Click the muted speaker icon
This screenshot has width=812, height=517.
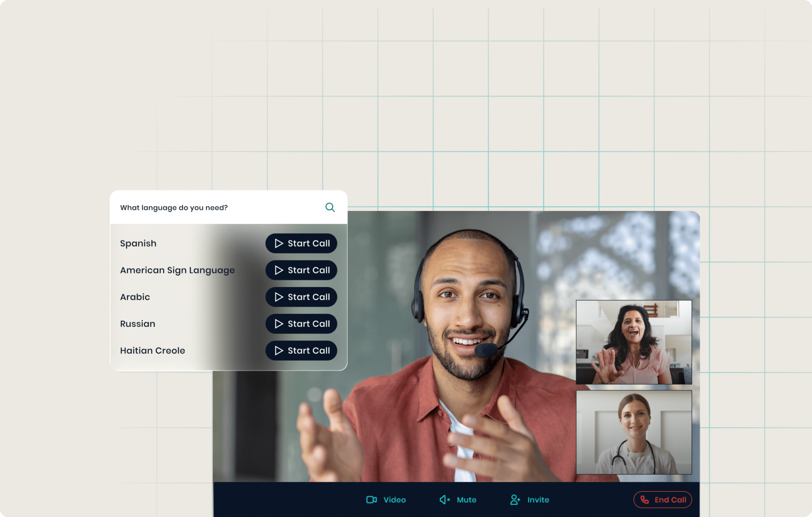coord(445,500)
